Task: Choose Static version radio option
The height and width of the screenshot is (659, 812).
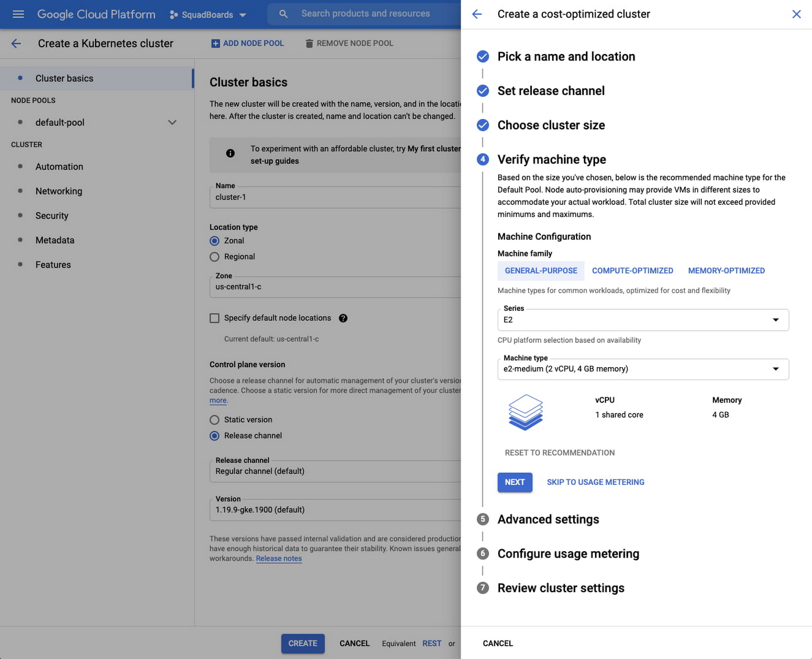Action: [x=215, y=419]
